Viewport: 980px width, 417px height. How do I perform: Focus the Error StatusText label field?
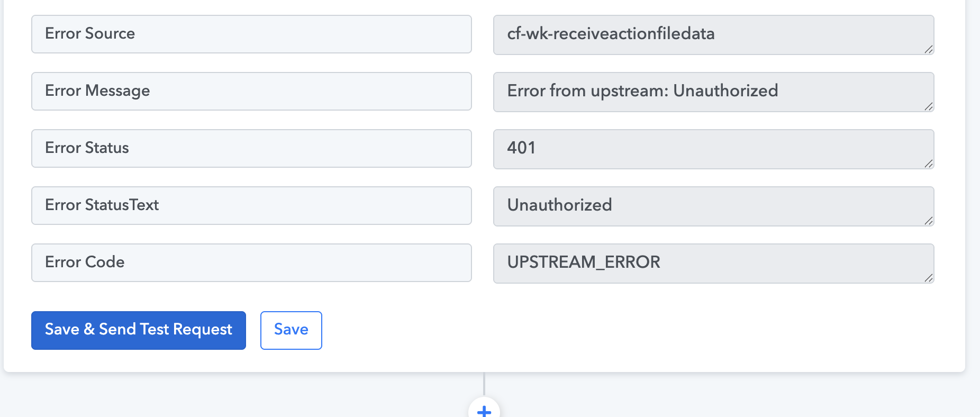(251, 205)
